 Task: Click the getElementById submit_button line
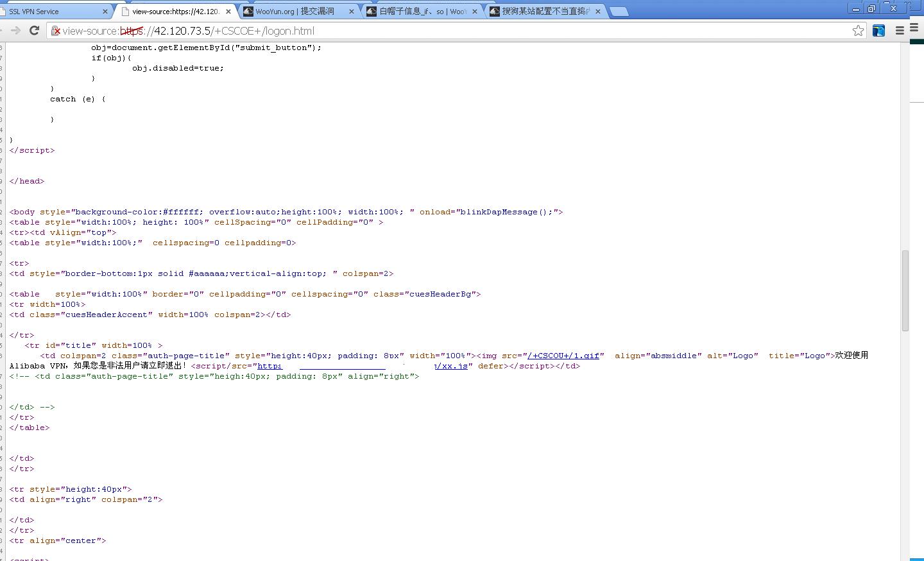pos(207,47)
